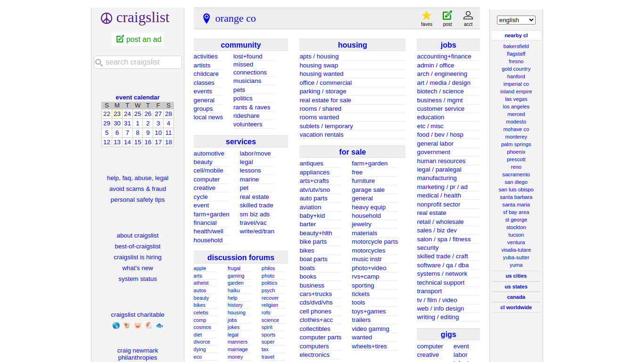The height and width of the screenshot is (362, 644).
Task: Expand the canada list
Action: point(516,297)
